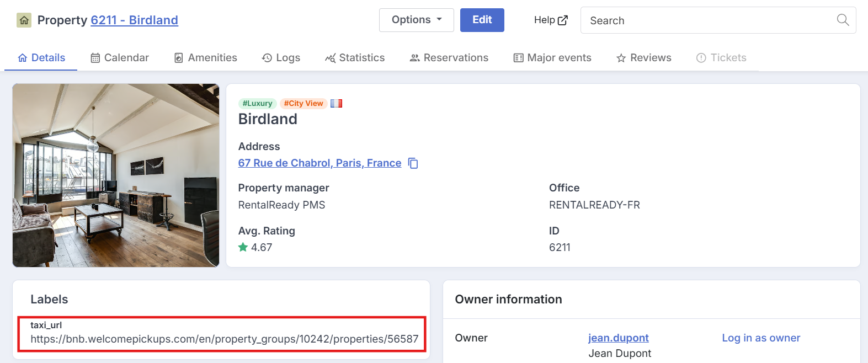Copy the address with the clipboard icon
Viewport: 868px width, 363px height.
413,163
